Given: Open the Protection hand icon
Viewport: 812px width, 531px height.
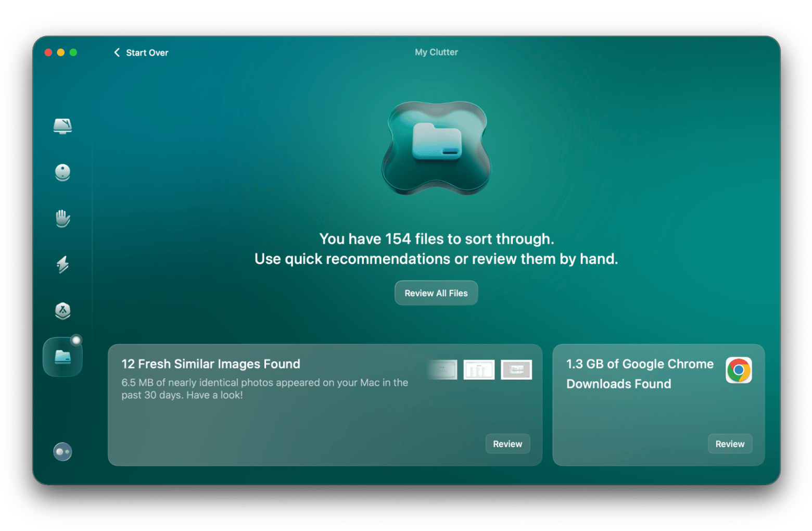Looking at the screenshot, I should coord(62,218).
